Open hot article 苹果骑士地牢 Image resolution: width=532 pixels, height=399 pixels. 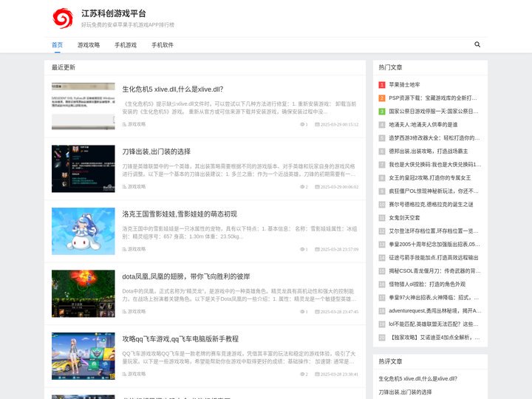tap(404, 85)
